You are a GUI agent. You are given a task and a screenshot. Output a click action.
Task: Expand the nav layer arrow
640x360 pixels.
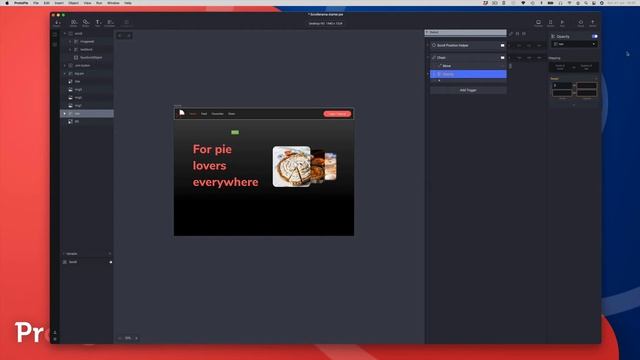click(x=65, y=113)
